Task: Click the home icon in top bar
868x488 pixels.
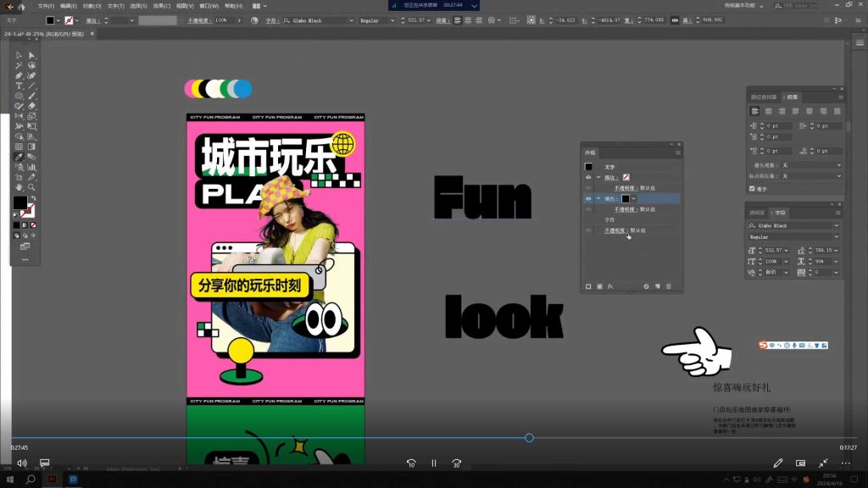Action: click(x=21, y=6)
